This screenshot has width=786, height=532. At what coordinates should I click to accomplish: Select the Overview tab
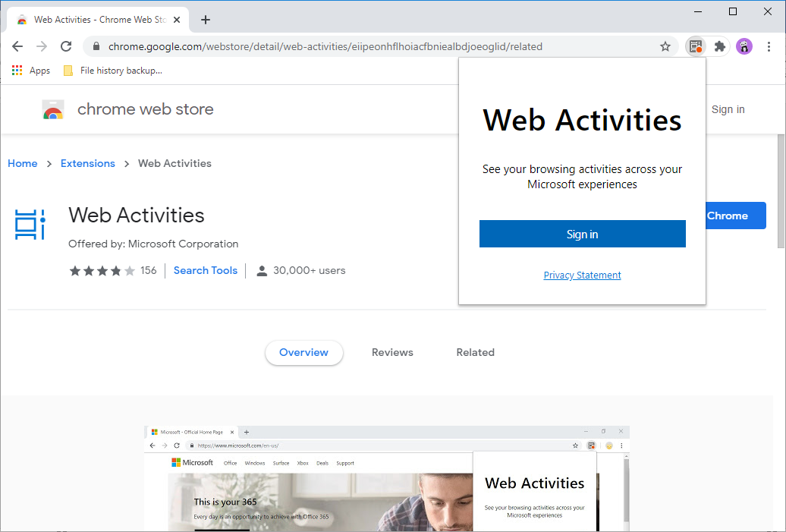click(303, 352)
